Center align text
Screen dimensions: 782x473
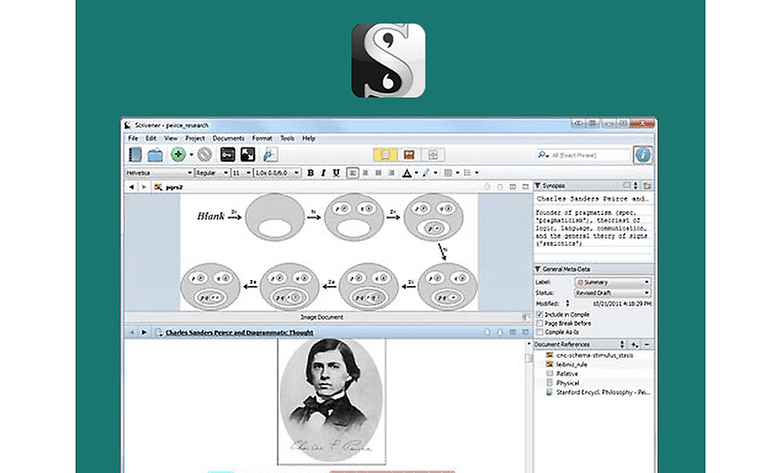(x=366, y=173)
